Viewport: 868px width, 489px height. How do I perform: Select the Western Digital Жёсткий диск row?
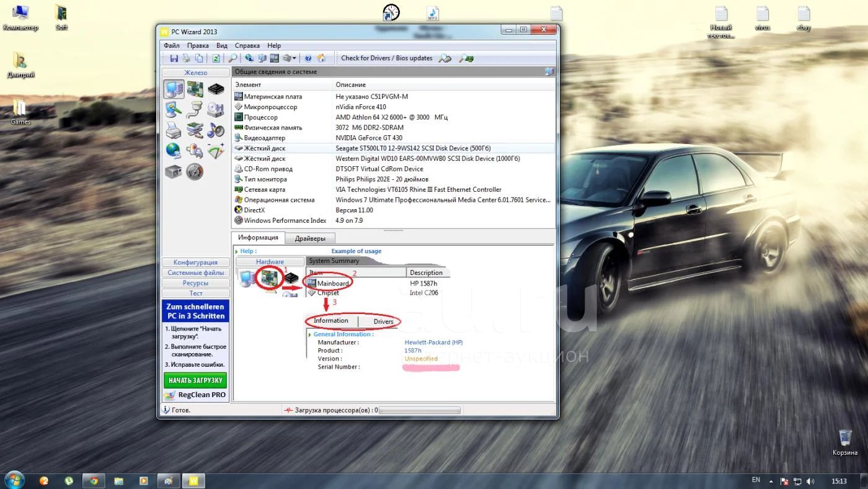(394, 158)
